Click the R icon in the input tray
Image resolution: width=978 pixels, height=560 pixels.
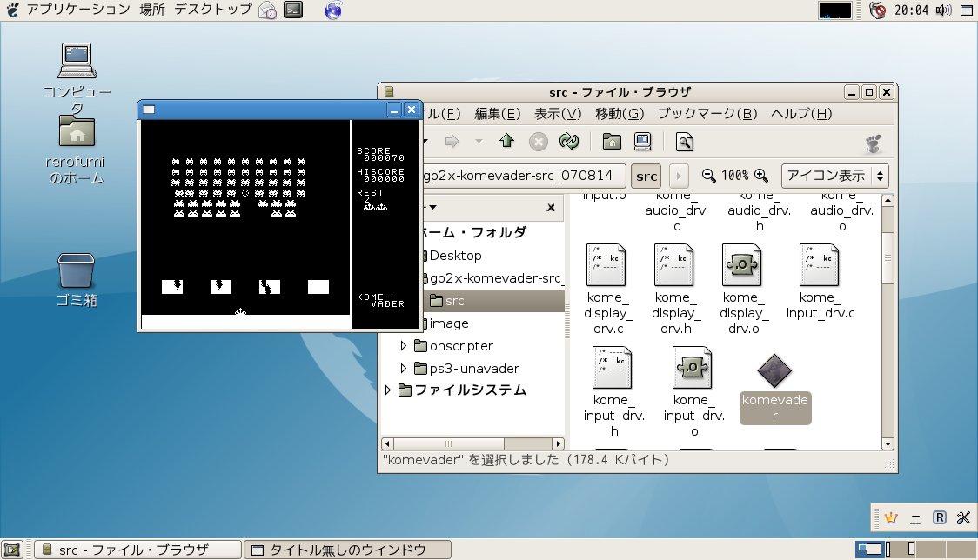click(940, 517)
